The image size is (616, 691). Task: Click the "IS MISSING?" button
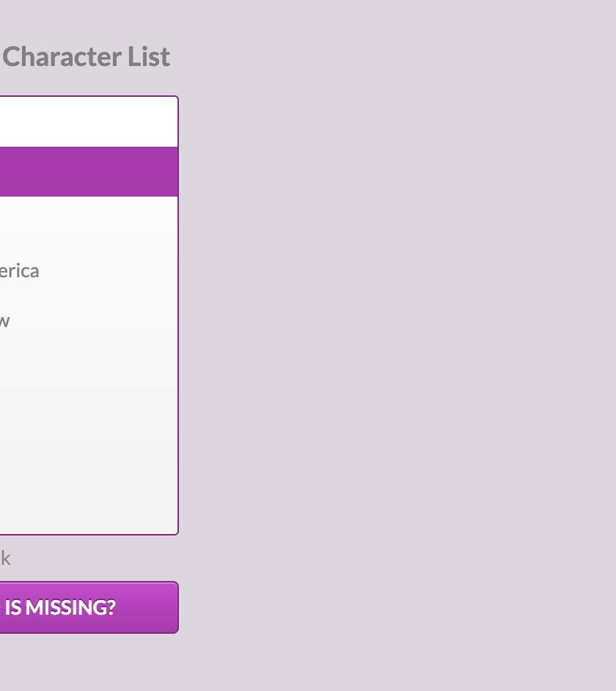coord(88,607)
